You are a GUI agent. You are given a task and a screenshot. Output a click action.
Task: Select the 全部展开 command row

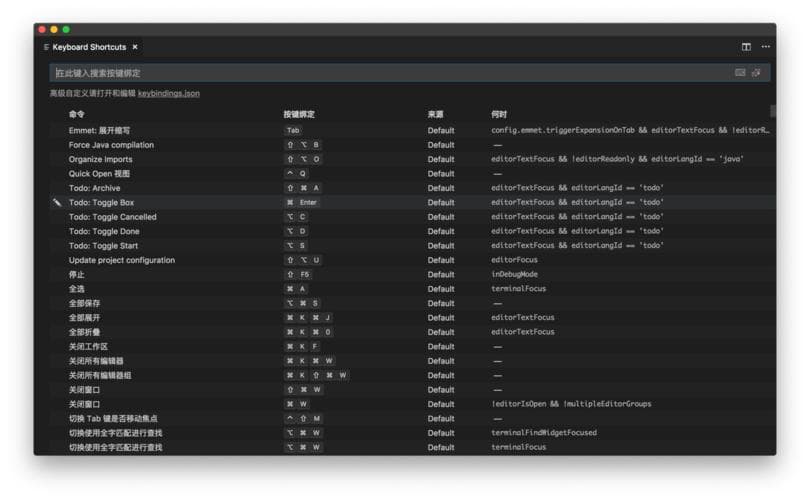(x=412, y=318)
